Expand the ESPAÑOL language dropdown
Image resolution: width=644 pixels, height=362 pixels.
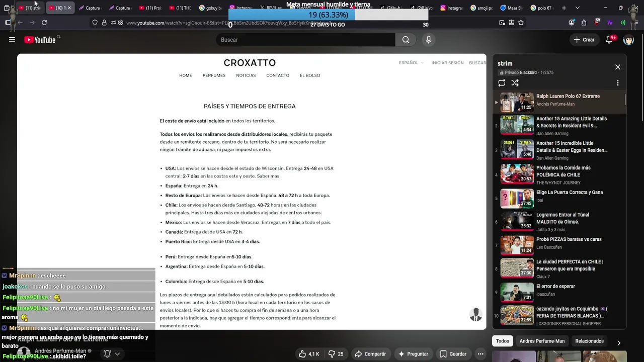[411, 63]
